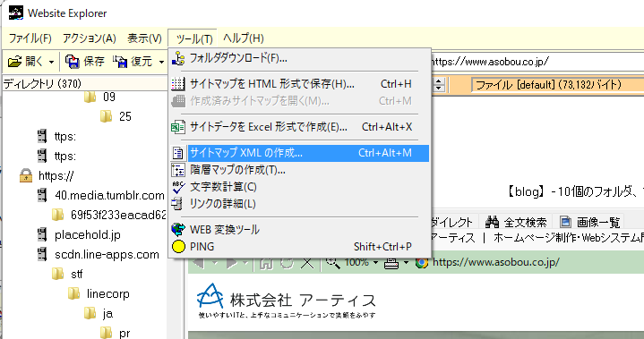Click the 開く open-folder toolbar button
Viewport: 644px width, 339px height.
point(25,62)
